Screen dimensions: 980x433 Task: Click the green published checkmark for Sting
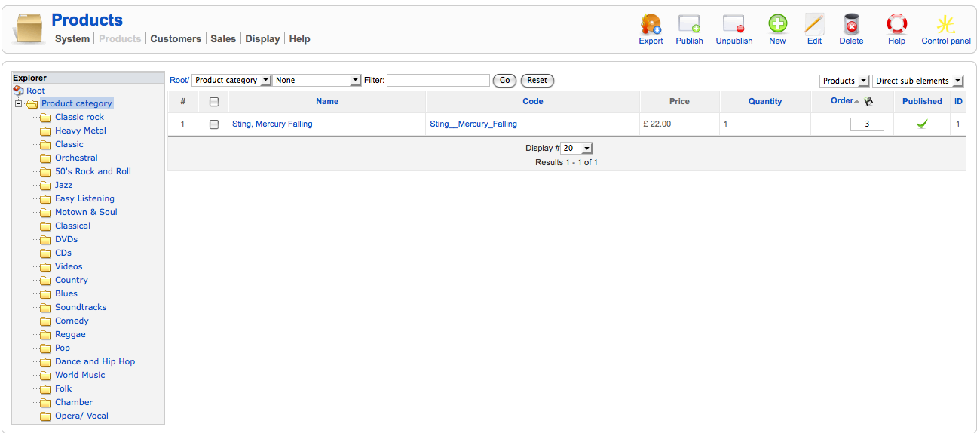(x=922, y=124)
